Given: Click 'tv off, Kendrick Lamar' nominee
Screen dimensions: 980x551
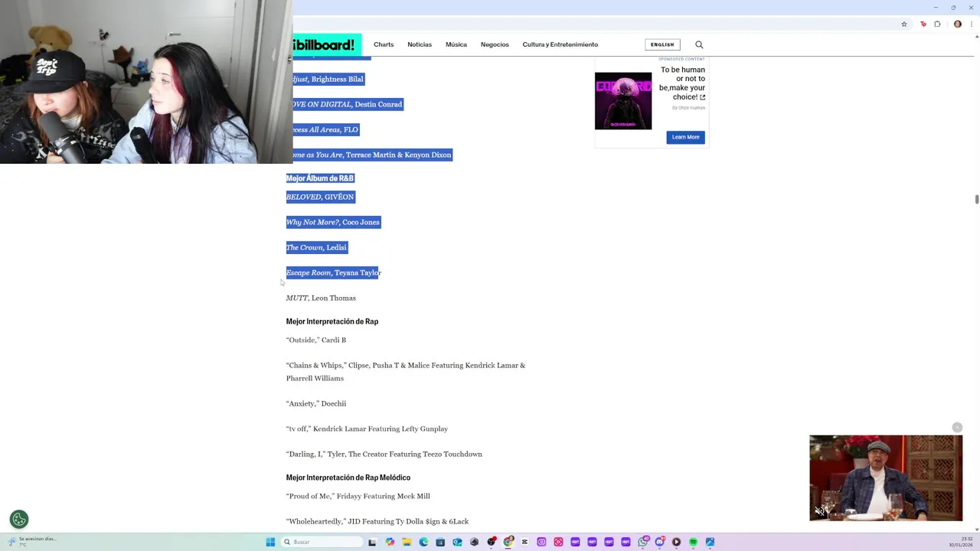Looking at the screenshot, I should tap(367, 429).
